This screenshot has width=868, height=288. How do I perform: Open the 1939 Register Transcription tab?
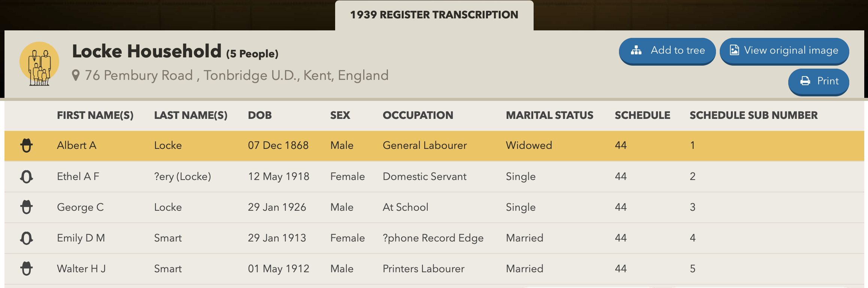click(434, 15)
